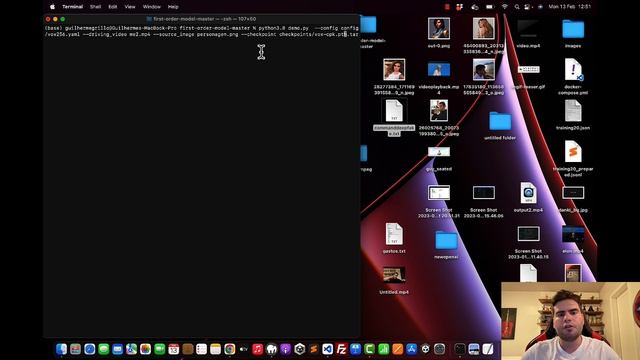Open the Terminal app menu

click(x=73, y=7)
